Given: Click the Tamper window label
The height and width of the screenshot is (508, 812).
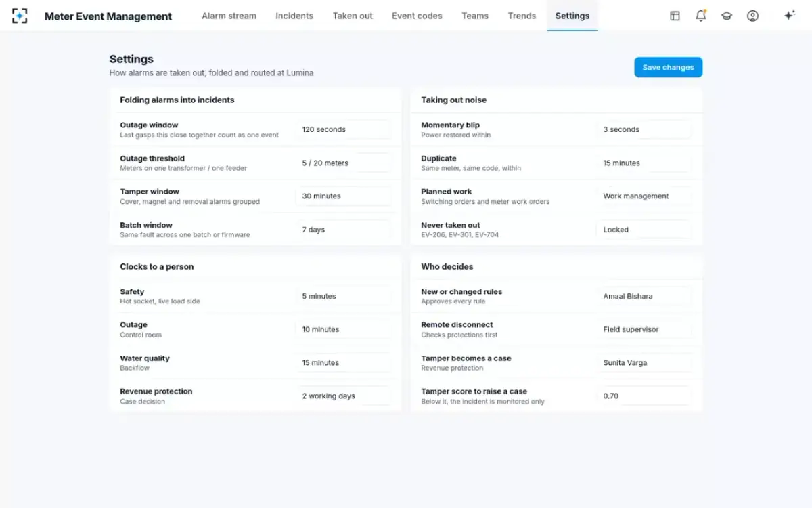Looking at the screenshot, I should point(150,192).
